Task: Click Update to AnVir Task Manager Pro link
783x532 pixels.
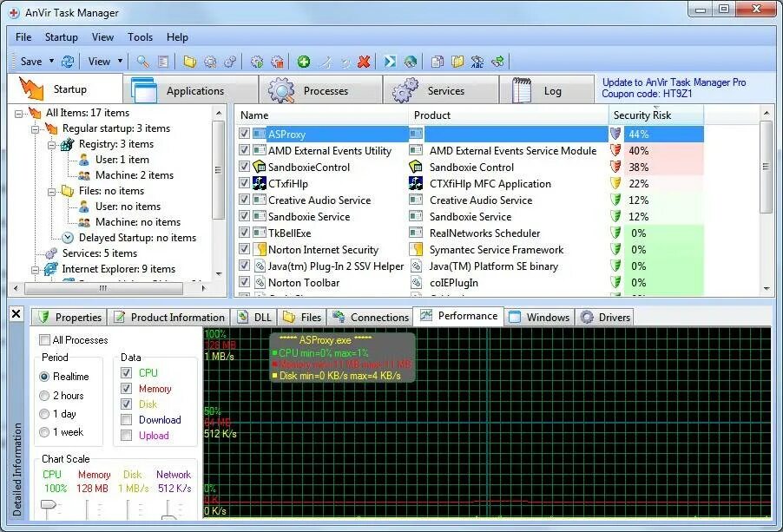Action: pyautogui.click(x=674, y=82)
